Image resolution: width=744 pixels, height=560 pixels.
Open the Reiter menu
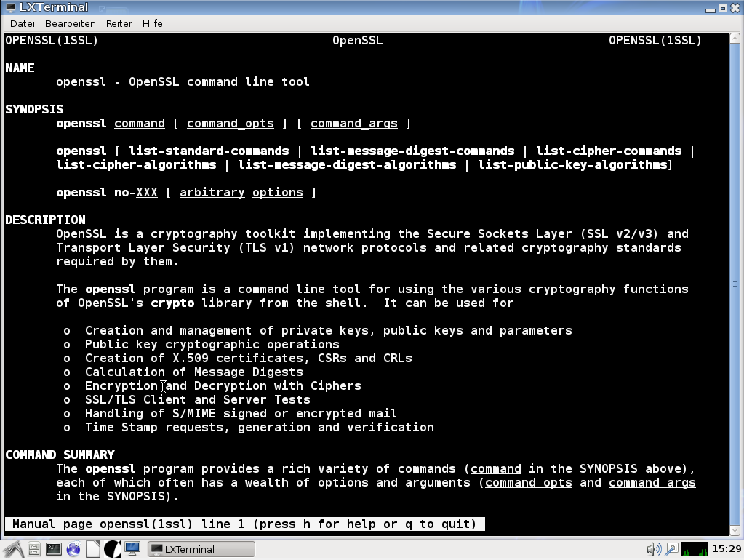[x=119, y=23]
